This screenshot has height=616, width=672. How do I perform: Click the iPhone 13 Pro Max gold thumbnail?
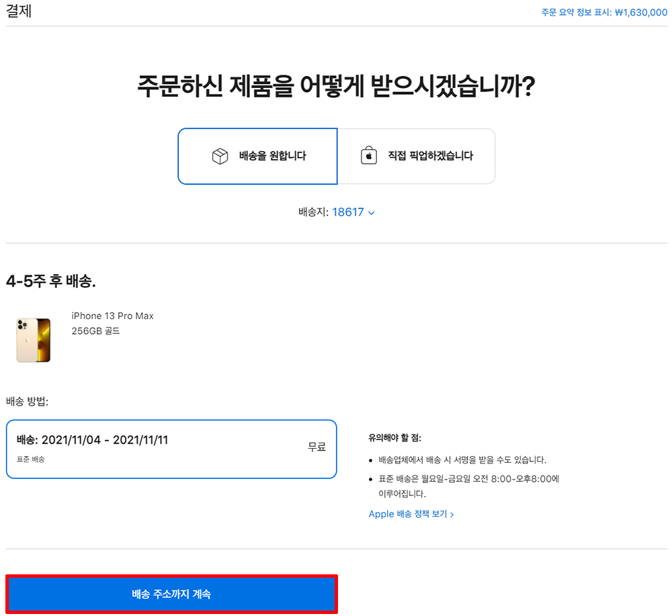(x=34, y=340)
